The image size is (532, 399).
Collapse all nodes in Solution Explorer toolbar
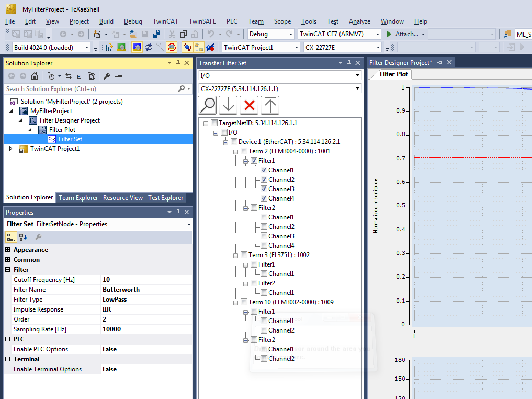pyautogui.click(x=80, y=76)
